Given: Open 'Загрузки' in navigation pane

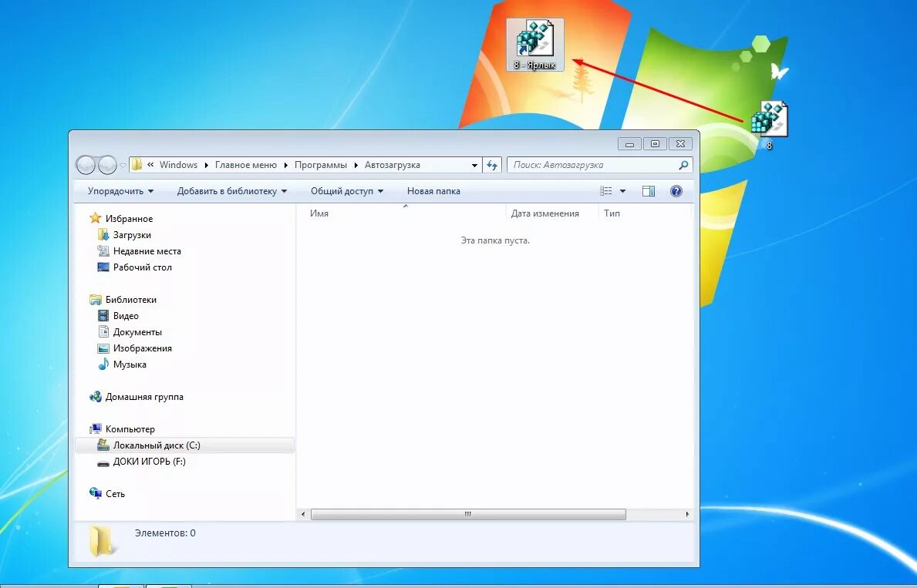Looking at the screenshot, I should 132,235.
